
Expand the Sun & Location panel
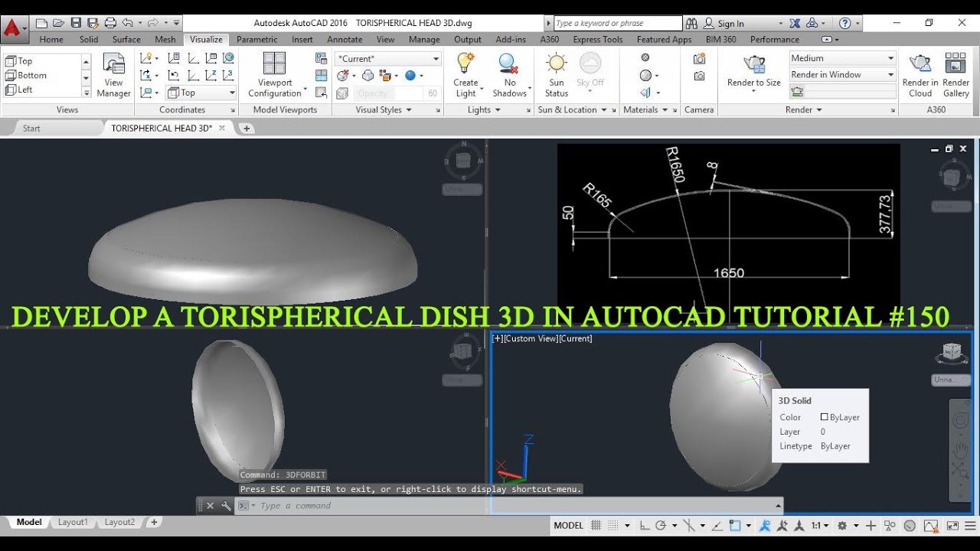pos(571,109)
